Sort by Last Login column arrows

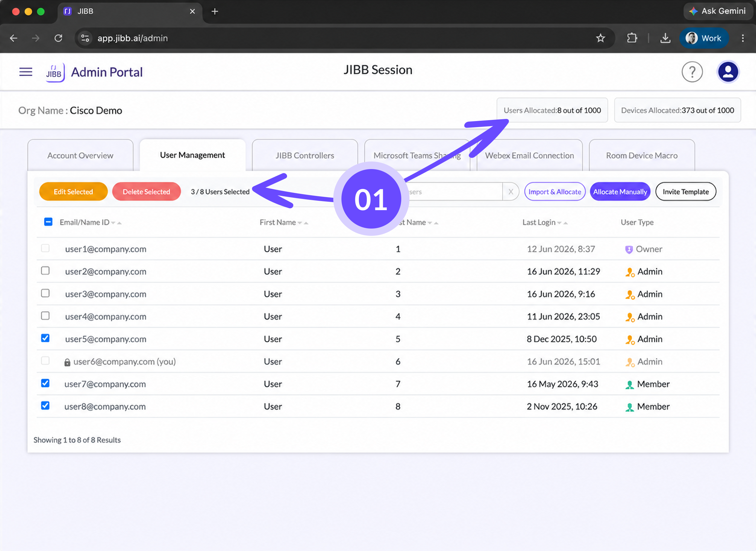tap(562, 223)
